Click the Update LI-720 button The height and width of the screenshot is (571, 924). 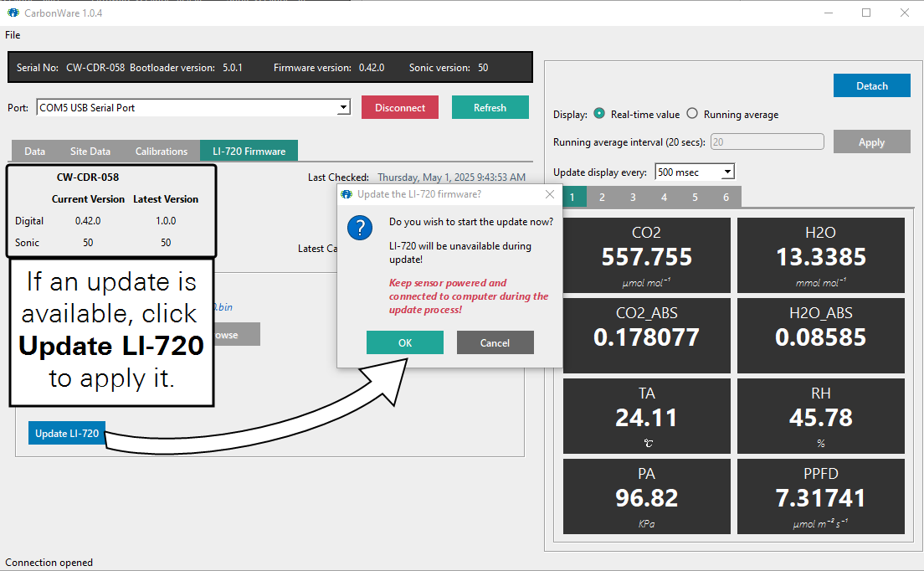67,433
